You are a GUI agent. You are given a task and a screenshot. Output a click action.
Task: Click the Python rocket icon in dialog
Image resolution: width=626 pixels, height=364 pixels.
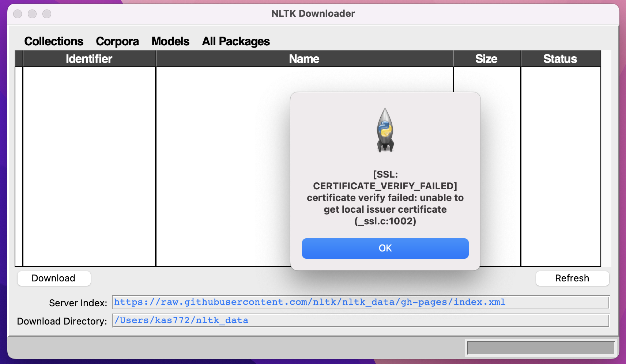tap(385, 130)
